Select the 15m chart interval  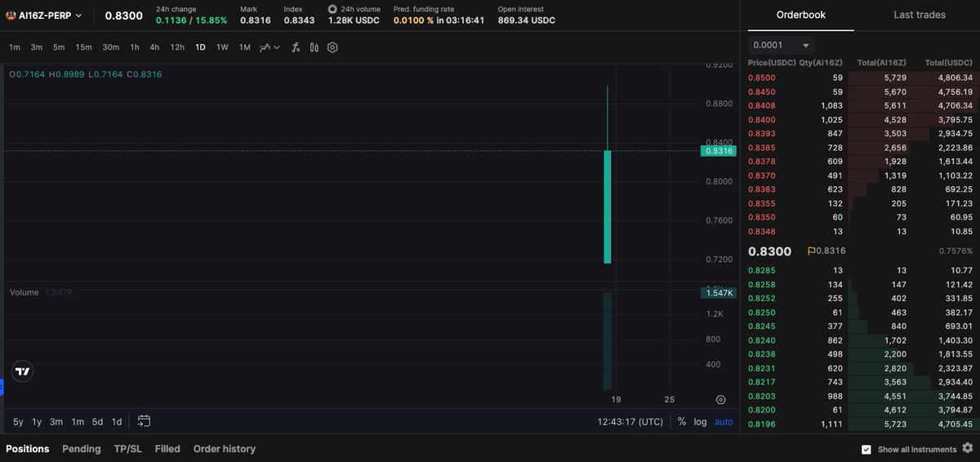(x=83, y=47)
